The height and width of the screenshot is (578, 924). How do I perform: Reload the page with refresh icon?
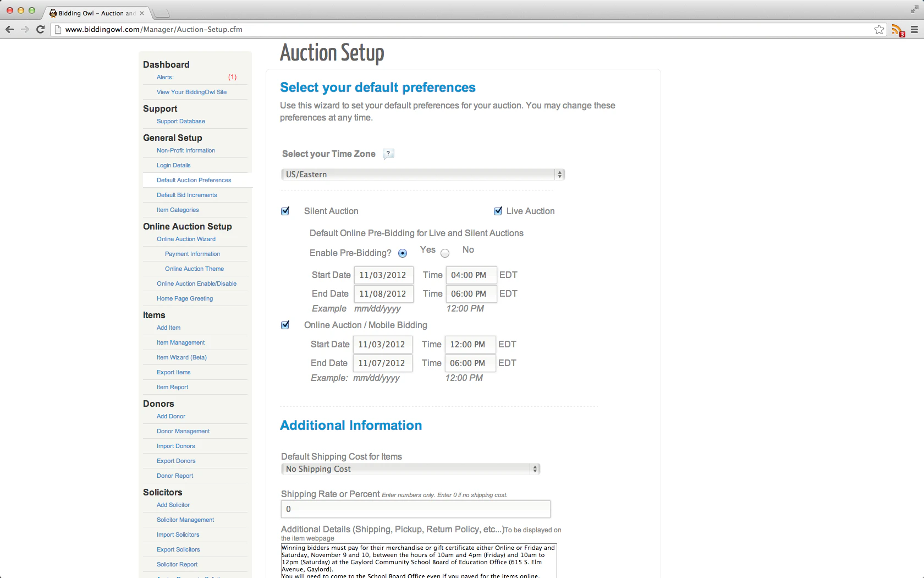pyautogui.click(x=40, y=29)
